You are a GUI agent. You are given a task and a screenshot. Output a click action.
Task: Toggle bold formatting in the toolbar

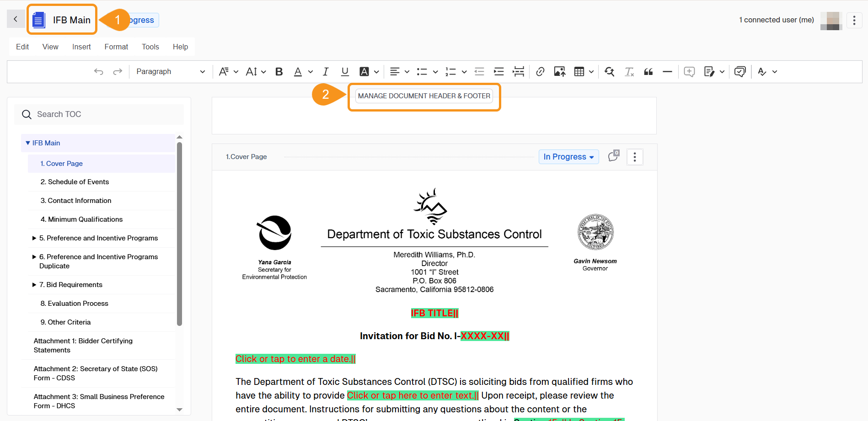coord(279,71)
